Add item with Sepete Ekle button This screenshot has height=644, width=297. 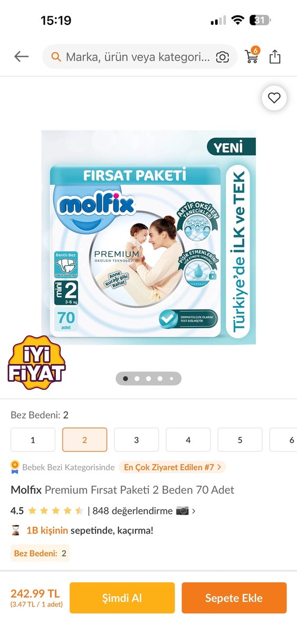(x=234, y=598)
